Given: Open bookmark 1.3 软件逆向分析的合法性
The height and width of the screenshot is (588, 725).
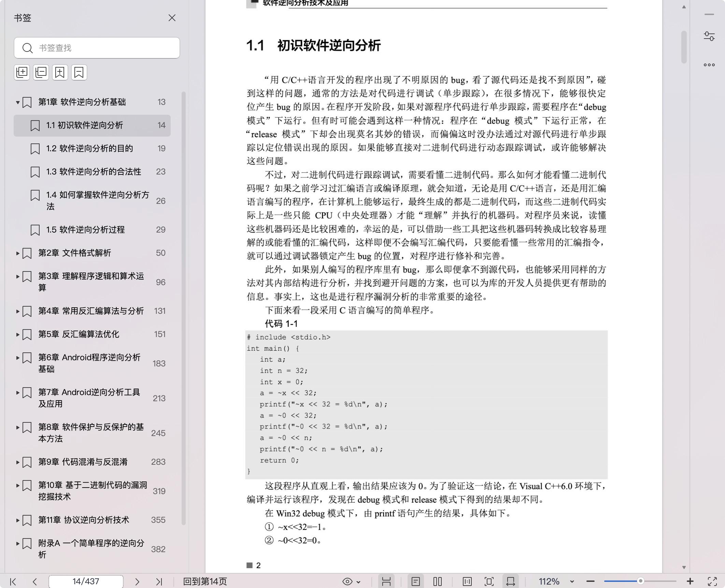Looking at the screenshot, I should point(92,172).
